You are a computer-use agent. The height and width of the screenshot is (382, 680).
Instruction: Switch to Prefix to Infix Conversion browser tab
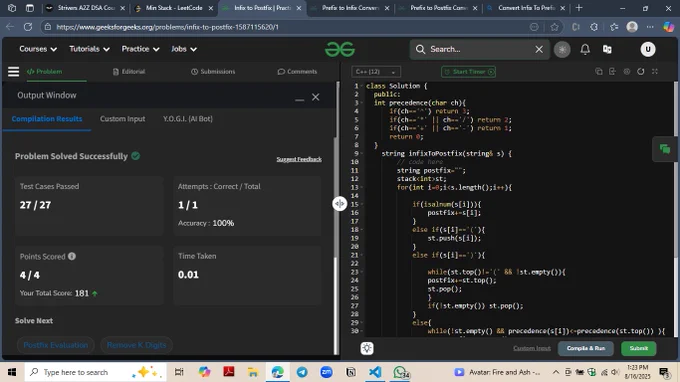tap(350, 8)
